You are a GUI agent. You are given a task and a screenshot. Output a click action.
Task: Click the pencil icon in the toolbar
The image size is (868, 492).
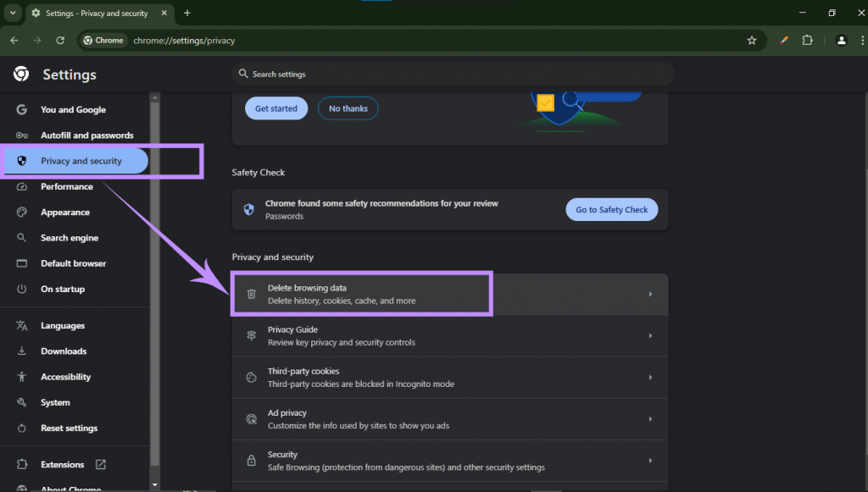point(784,40)
